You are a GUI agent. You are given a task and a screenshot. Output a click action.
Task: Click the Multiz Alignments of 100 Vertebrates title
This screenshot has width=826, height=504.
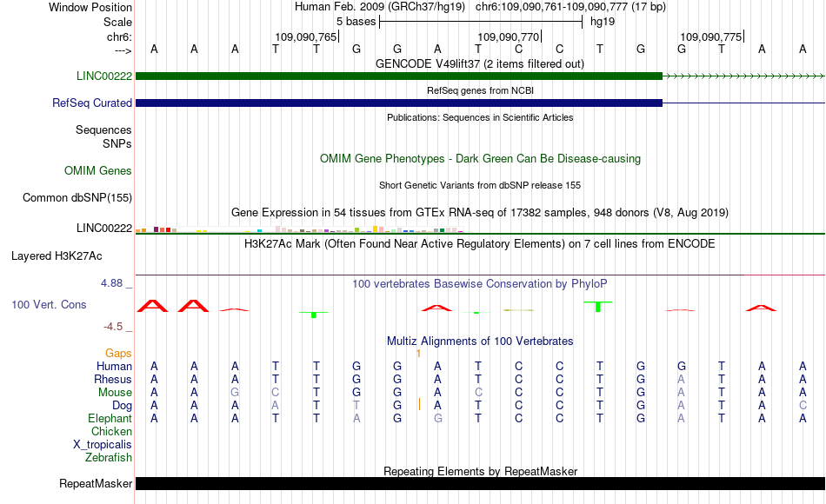[480, 342]
